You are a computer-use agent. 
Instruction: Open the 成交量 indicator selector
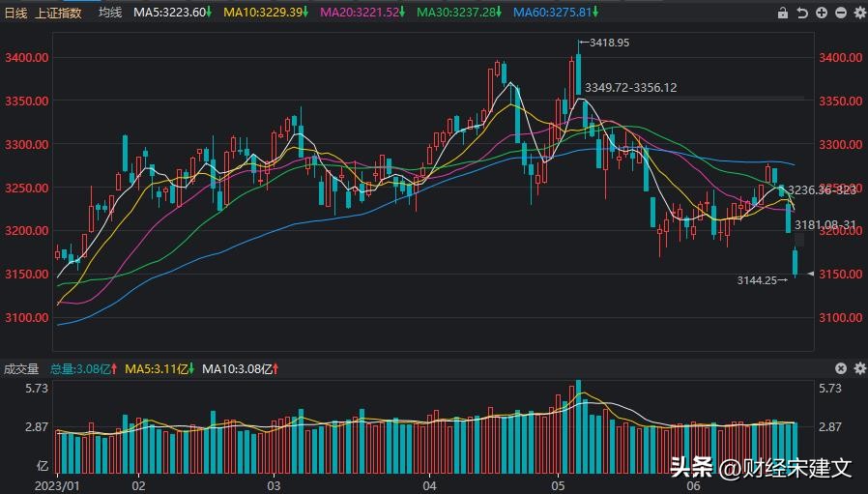[20, 368]
